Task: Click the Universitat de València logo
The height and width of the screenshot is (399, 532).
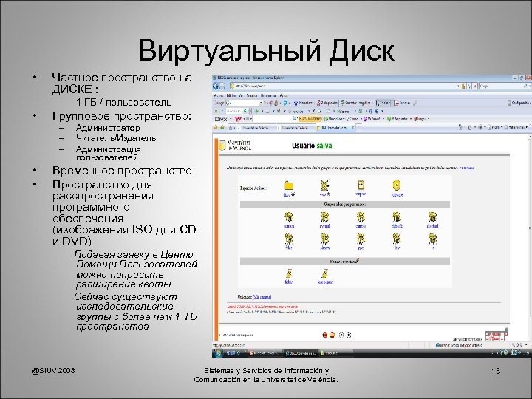Action: click(x=236, y=146)
